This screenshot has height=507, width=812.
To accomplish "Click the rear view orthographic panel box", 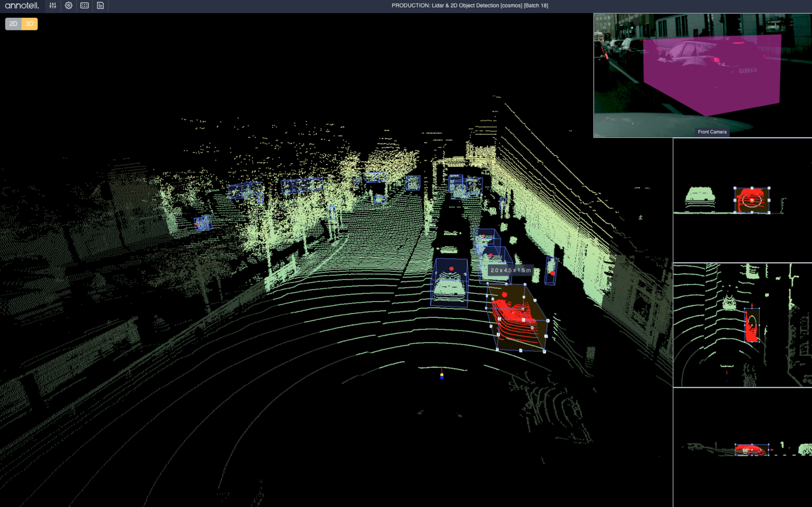I will tap(752, 200).
